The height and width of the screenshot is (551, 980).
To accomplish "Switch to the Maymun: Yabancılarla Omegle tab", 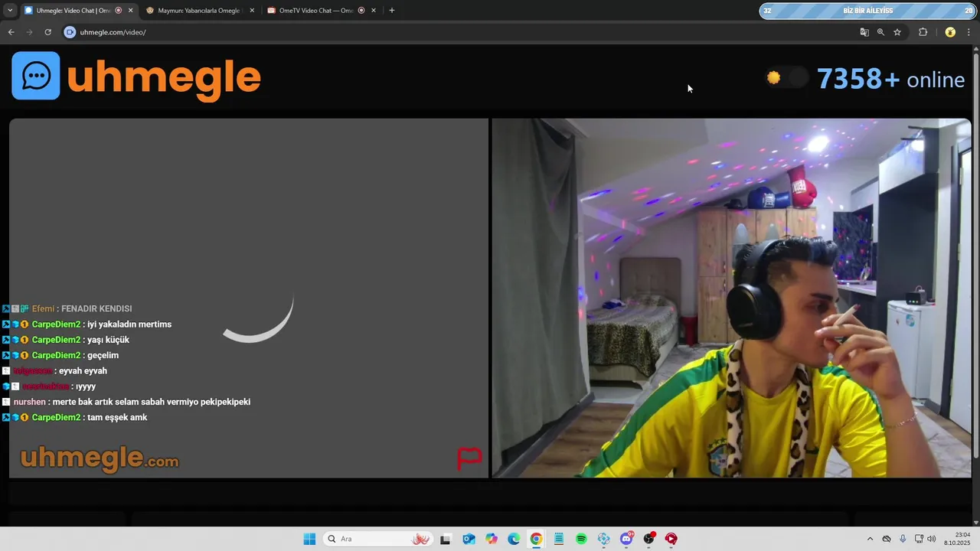I will coord(199,11).
